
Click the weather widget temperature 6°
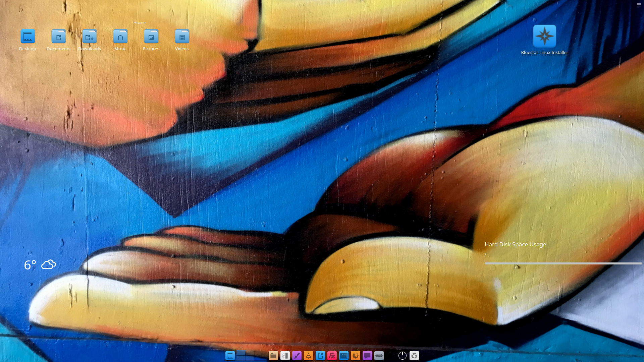pyautogui.click(x=30, y=265)
